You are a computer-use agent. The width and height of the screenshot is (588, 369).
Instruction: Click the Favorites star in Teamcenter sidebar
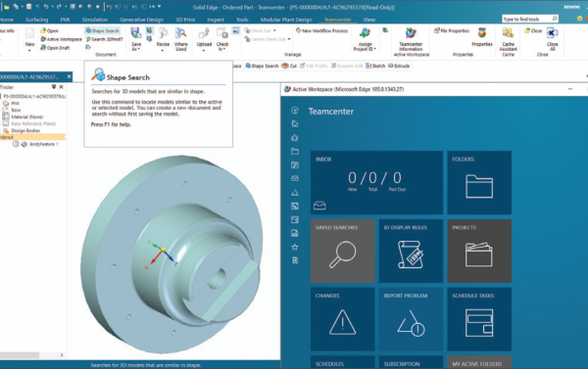click(295, 247)
